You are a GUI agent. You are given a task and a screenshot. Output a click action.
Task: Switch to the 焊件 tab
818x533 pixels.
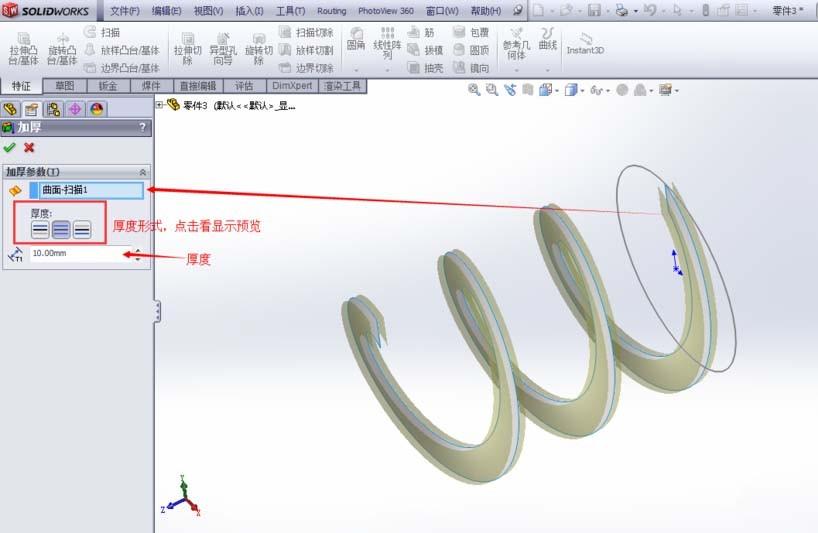pyautogui.click(x=151, y=86)
